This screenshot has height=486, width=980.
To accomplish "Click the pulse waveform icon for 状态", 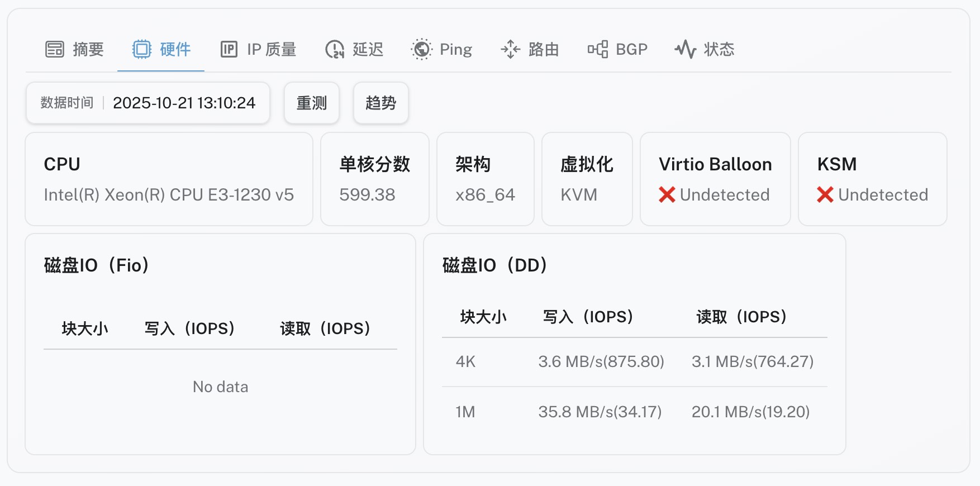I will 685,50.
